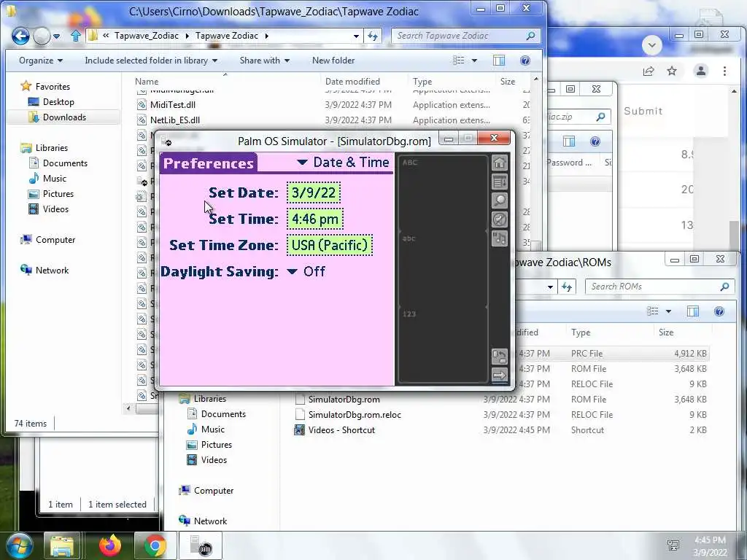Screen dimensions: 747x560
Task: Toggle preview pane in Tapwave Zodiac explorer
Action: (x=499, y=61)
